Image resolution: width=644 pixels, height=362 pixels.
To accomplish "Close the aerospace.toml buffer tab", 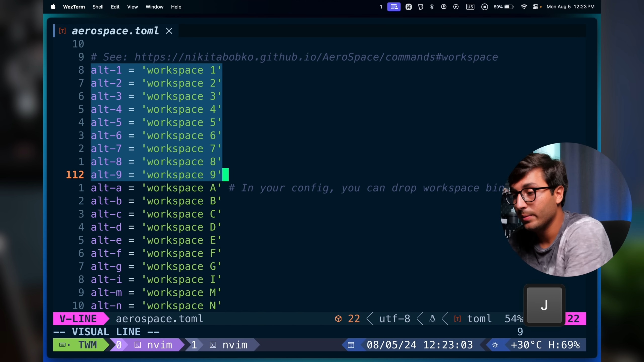I will 169,31.
